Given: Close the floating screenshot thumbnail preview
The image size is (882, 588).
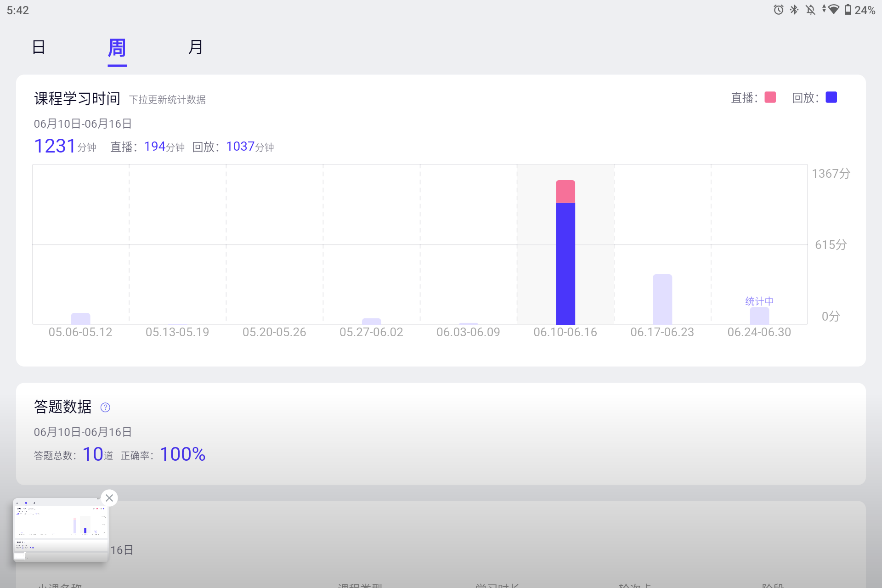Looking at the screenshot, I should tap(109, 498).
